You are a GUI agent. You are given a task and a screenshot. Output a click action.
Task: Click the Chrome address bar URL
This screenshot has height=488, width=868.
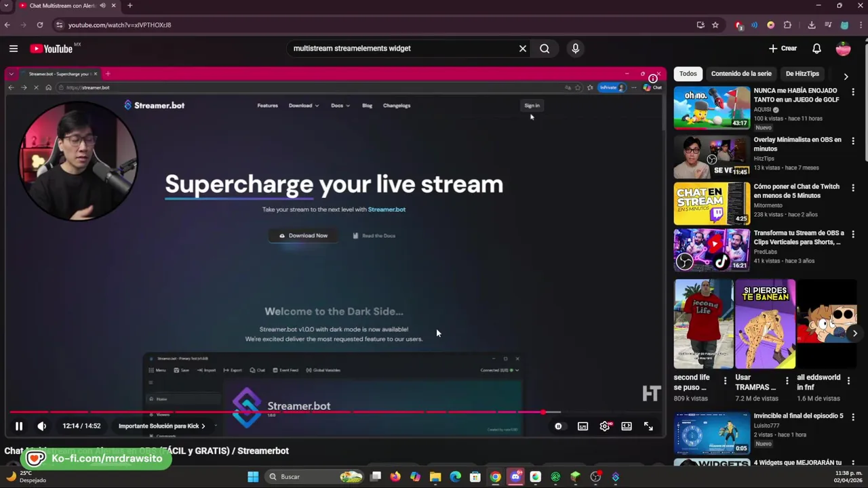coord(119,25)
